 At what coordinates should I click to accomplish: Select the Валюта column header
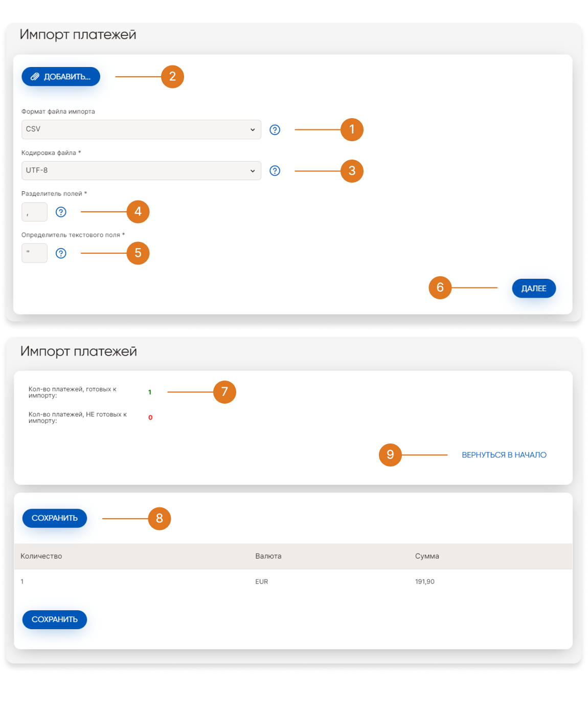pos(268,556)
